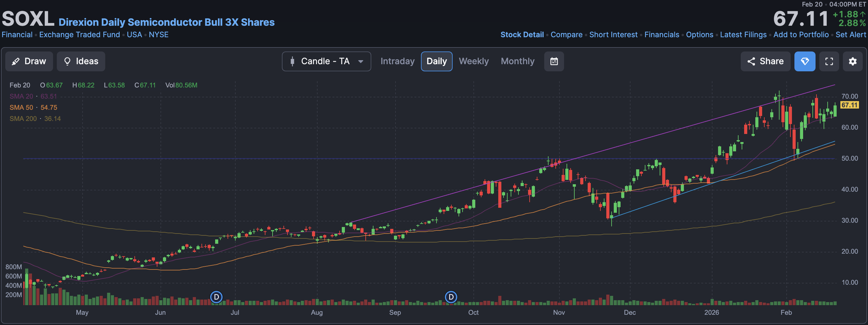Screen dimensions: 868x325
Task: Click the lightbulb icon in Ideas
Action: point(67,61)
